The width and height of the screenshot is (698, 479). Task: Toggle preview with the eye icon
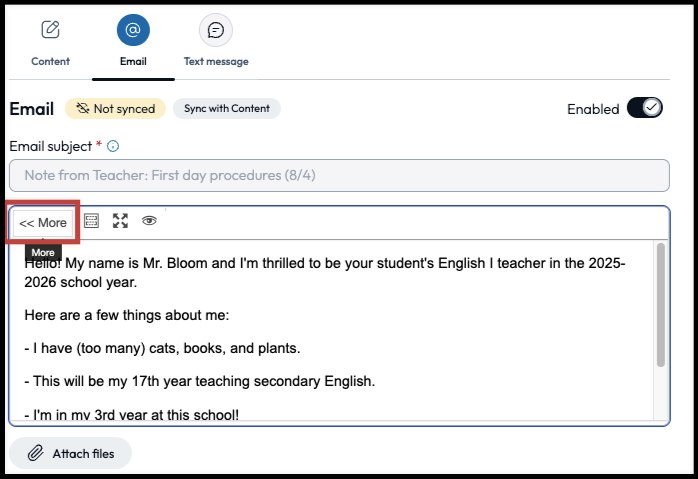(149, 221)
